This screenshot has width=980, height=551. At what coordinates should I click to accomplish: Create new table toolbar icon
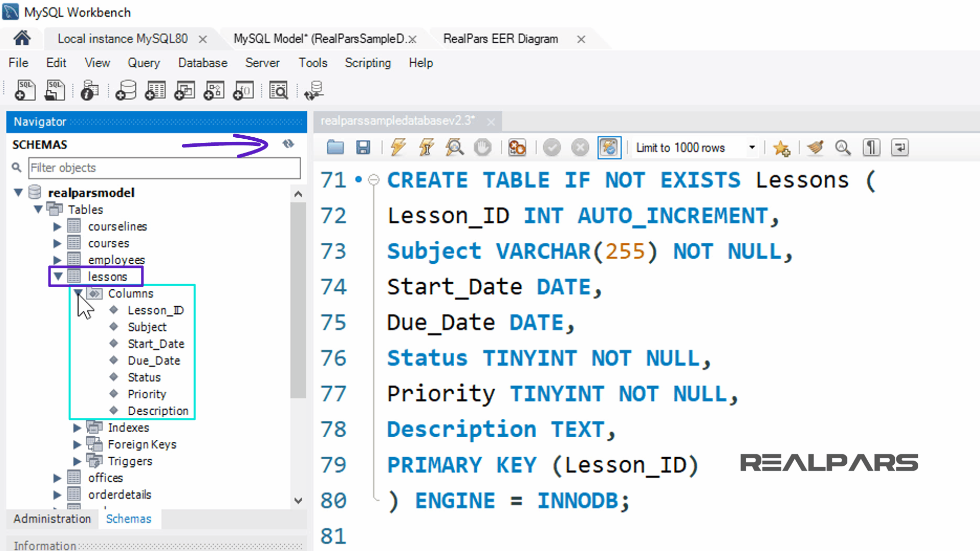155,90
